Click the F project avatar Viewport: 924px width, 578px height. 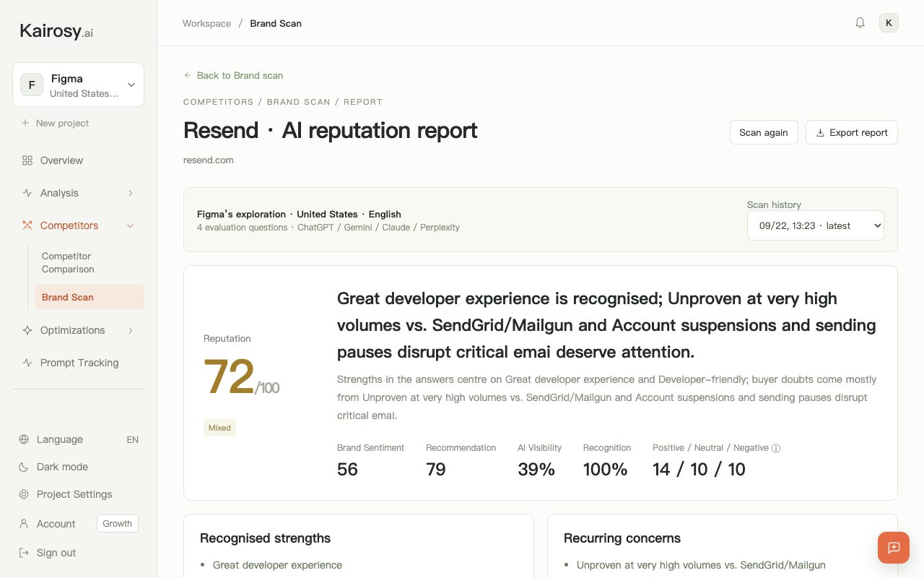click(x=32, y=85)
